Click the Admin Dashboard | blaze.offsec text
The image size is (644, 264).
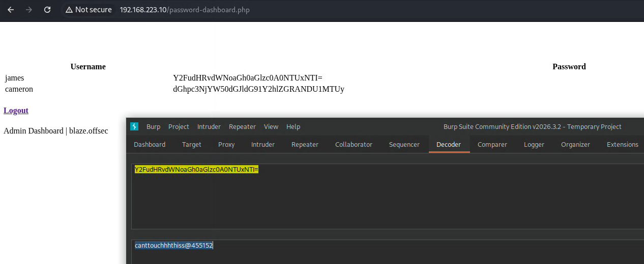point(56,131)
